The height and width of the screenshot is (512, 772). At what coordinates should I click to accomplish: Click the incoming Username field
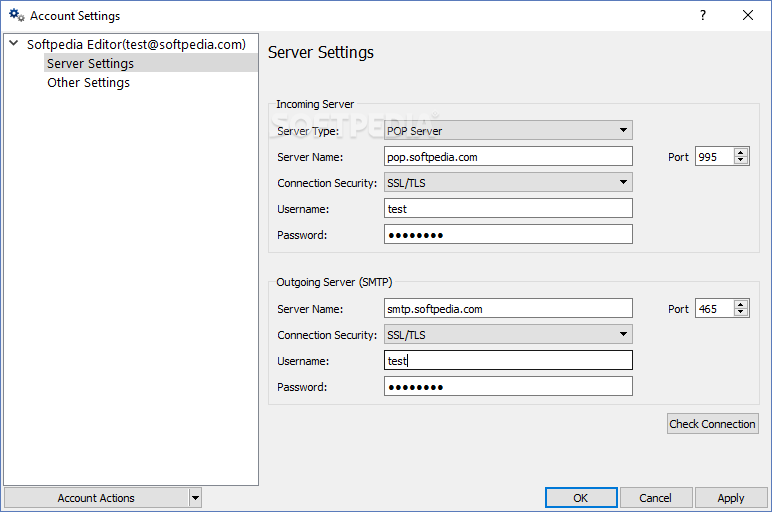pos(508,209)
